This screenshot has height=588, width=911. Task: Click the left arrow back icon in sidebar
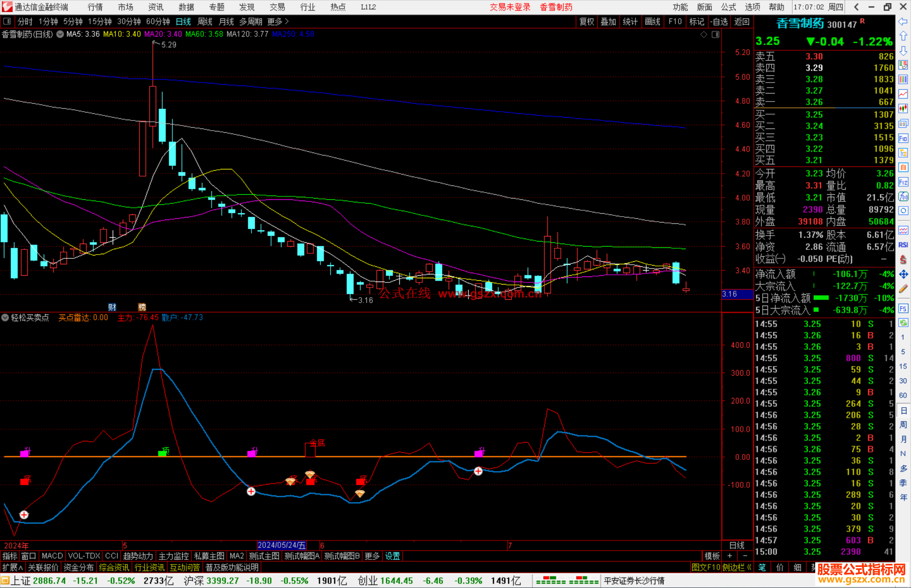point(903,21)
